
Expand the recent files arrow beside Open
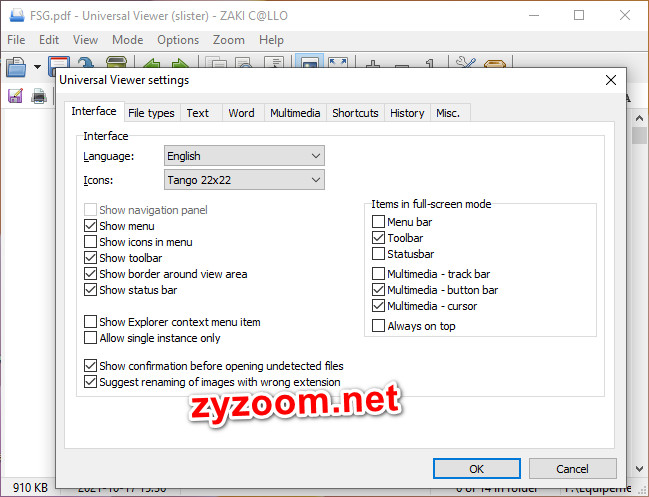(37, 67)
